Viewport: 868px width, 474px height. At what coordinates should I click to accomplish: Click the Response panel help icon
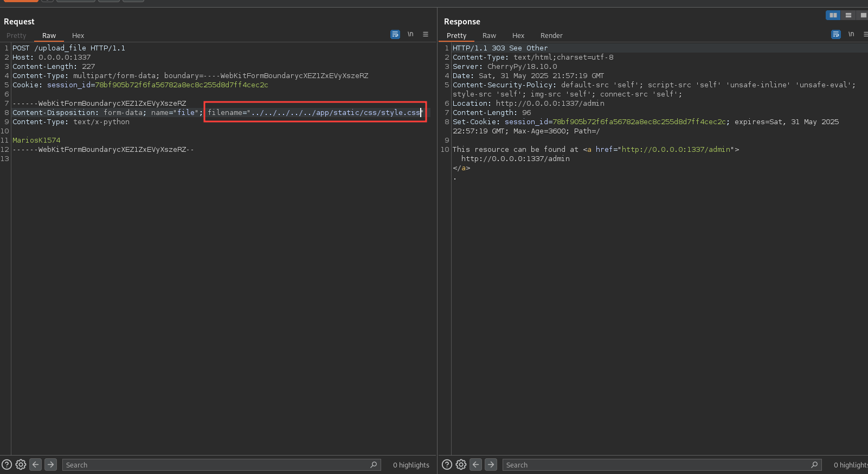tap(447, 465)
